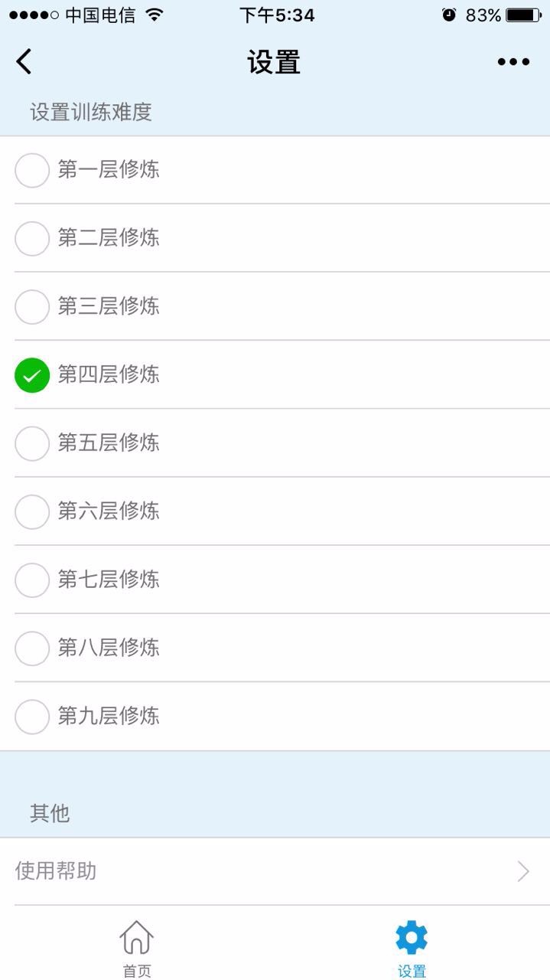Choose the 第五层修炼 radio option
Screen dimensions: 550x980
click(x=32, y=443)
